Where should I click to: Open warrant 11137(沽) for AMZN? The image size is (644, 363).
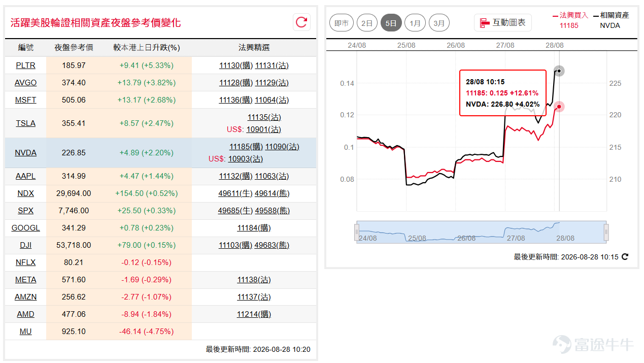[254, 297]
